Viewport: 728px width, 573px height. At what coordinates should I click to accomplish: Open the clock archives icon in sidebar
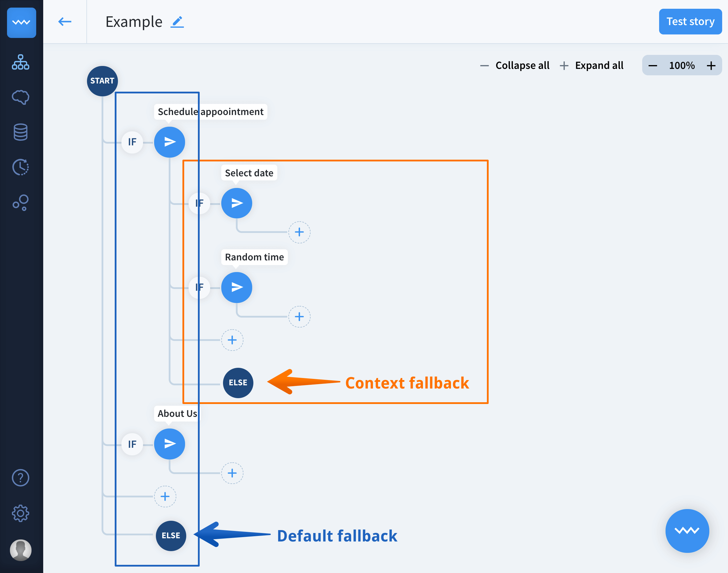pyautogui.click(x=21, y=167)
